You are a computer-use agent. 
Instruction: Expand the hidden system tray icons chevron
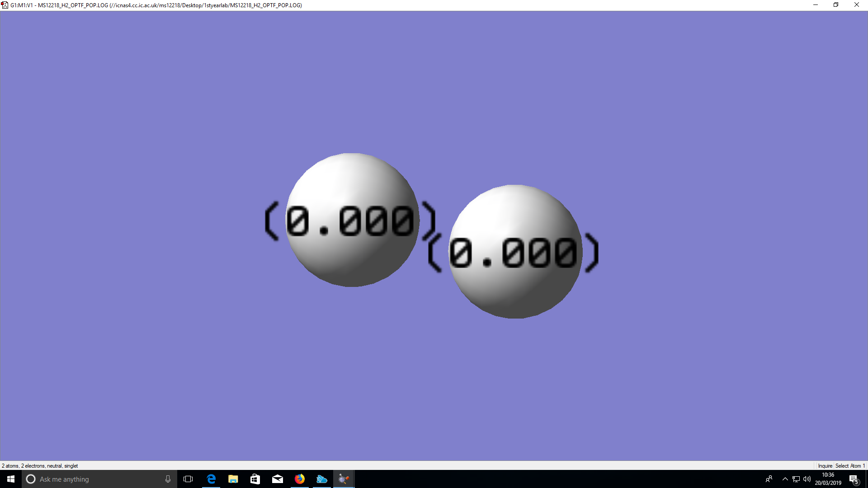[x=785, y=479]
